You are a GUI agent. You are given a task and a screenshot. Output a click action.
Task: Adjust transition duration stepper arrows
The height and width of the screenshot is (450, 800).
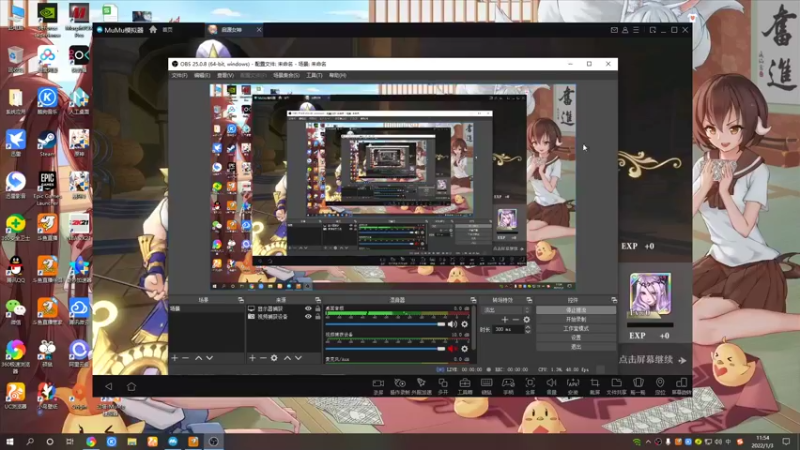point(528,330)
